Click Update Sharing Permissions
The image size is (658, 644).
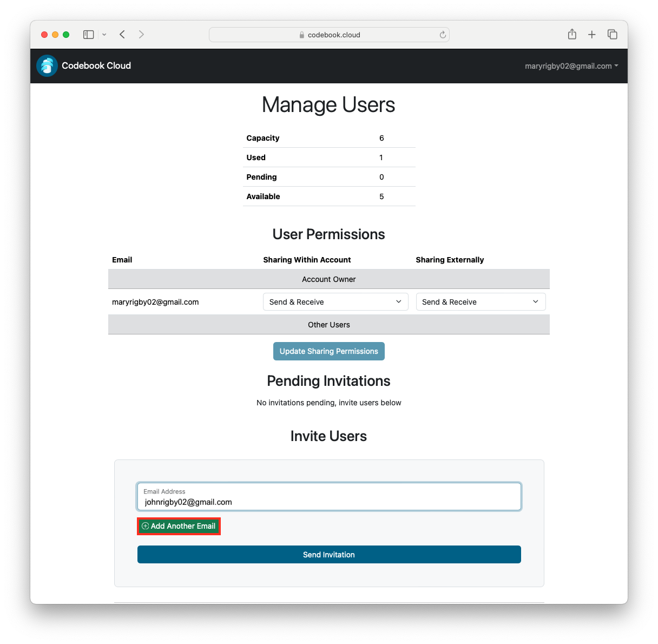[x=328, y=351]
